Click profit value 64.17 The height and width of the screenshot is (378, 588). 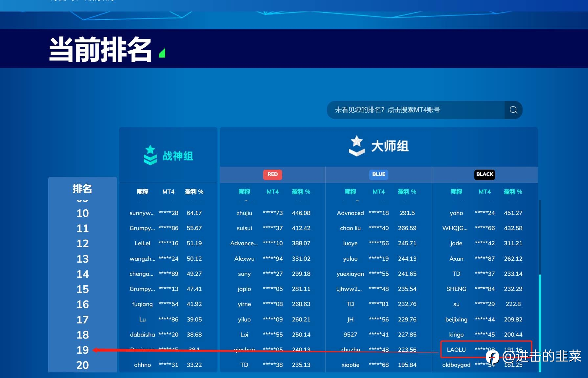point(194,213)
